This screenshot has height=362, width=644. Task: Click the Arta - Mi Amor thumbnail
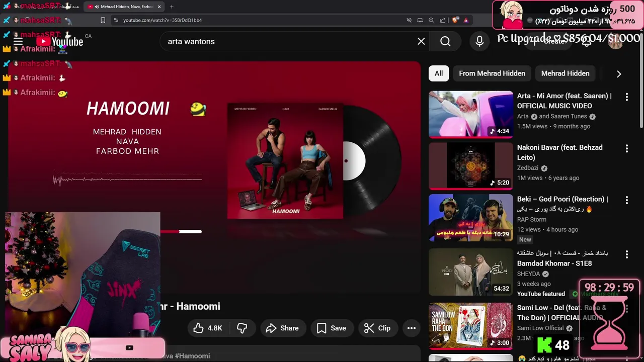click(x=471, y=114)
